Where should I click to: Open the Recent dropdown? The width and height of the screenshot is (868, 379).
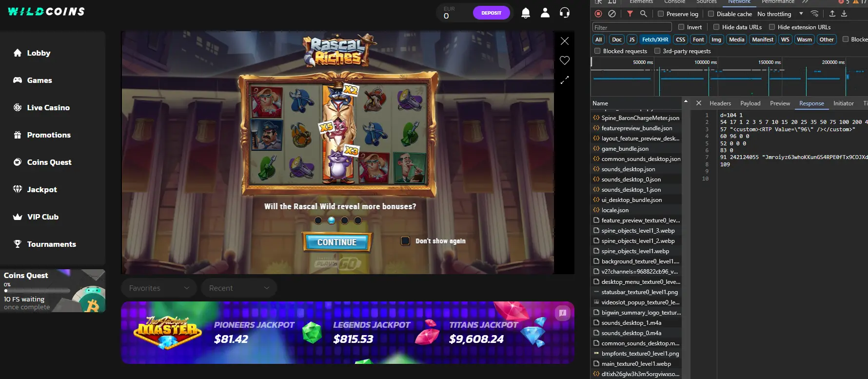(x=239, y=288)
